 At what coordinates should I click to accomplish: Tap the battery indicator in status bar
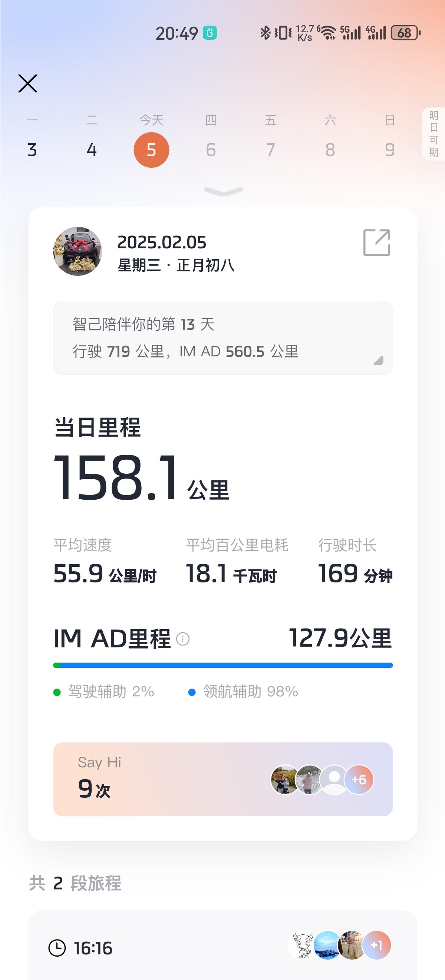point(405,33)
